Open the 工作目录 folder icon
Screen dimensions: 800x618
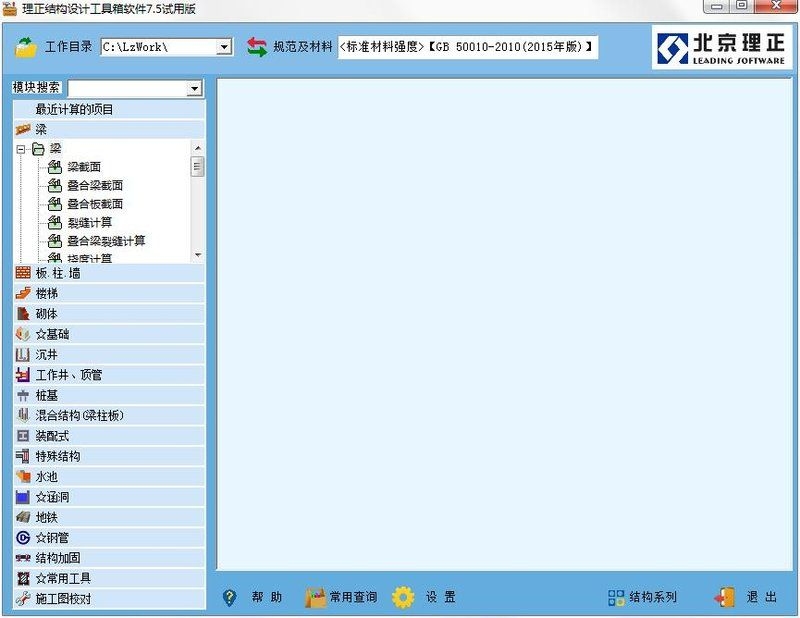(x=25, y=44)
